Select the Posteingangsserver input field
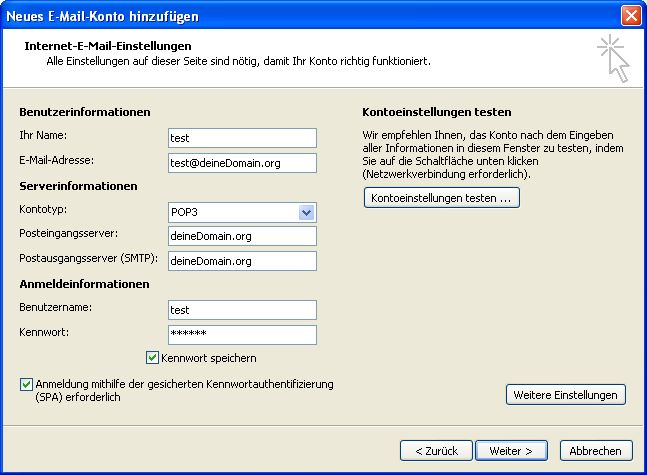This screenshot has width=647, height=475. tap(242, 236)
